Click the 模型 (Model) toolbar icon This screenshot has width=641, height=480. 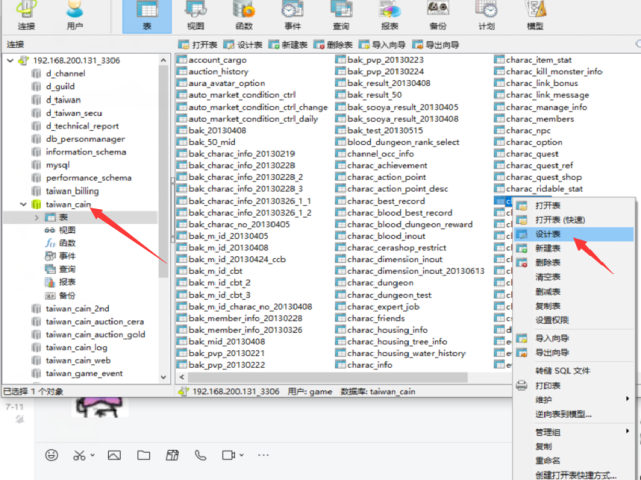(x=535, y=15)
